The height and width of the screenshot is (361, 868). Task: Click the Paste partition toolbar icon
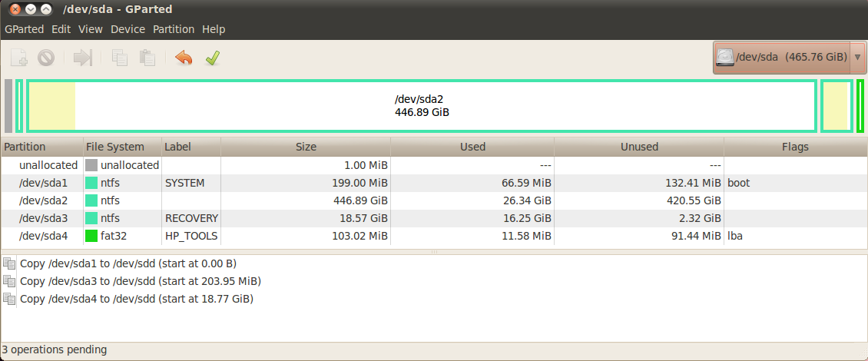tap(147, 58)
